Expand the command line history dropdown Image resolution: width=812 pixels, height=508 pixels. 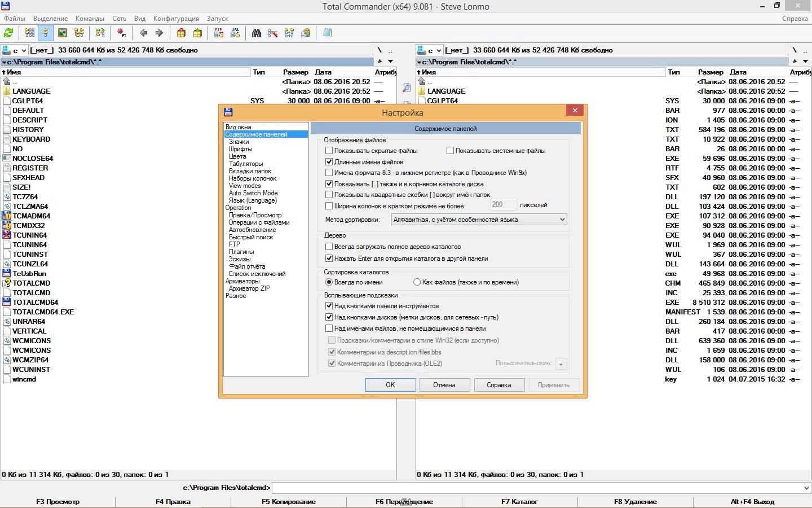click(806, 488)
